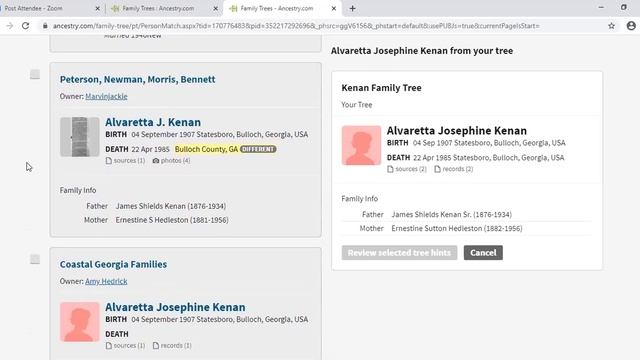Switch to the first Family Trees - Ancestry.com tab
The width and height of the screenshot is (640, 360).
tap(159, 8)
